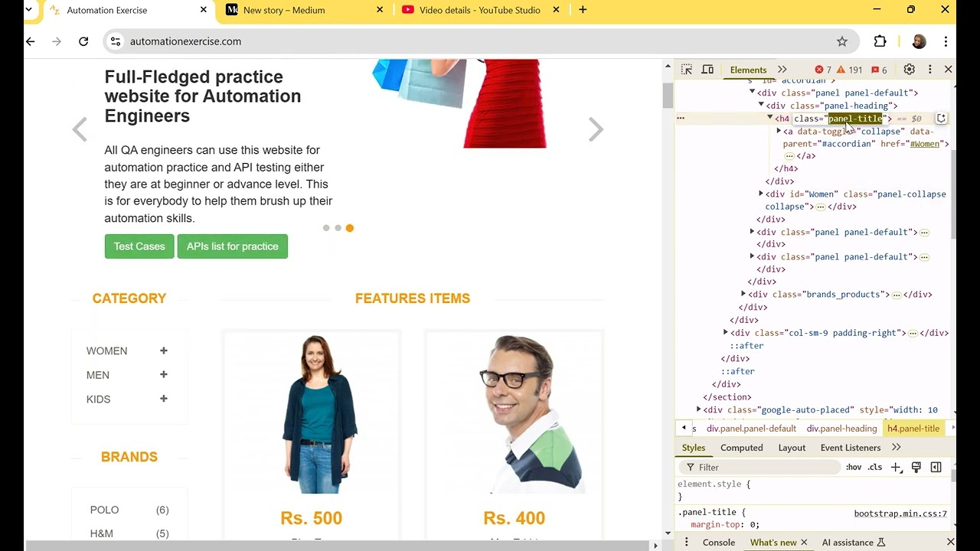
Task: Expand the google-auto-placed div node
Action: pos(698,409)
